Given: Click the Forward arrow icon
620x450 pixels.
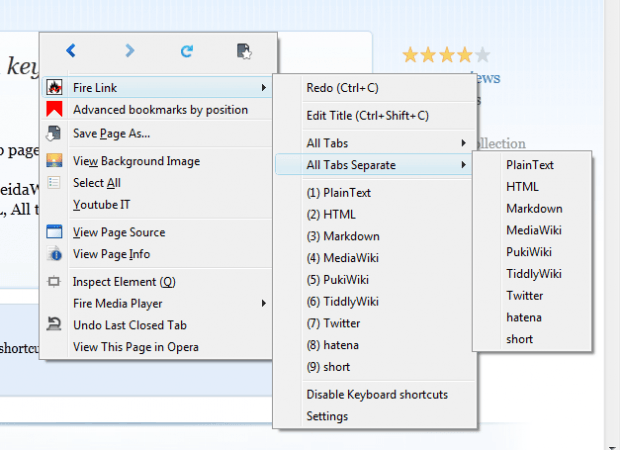Looking at the screenshot, I should [130, 51].
